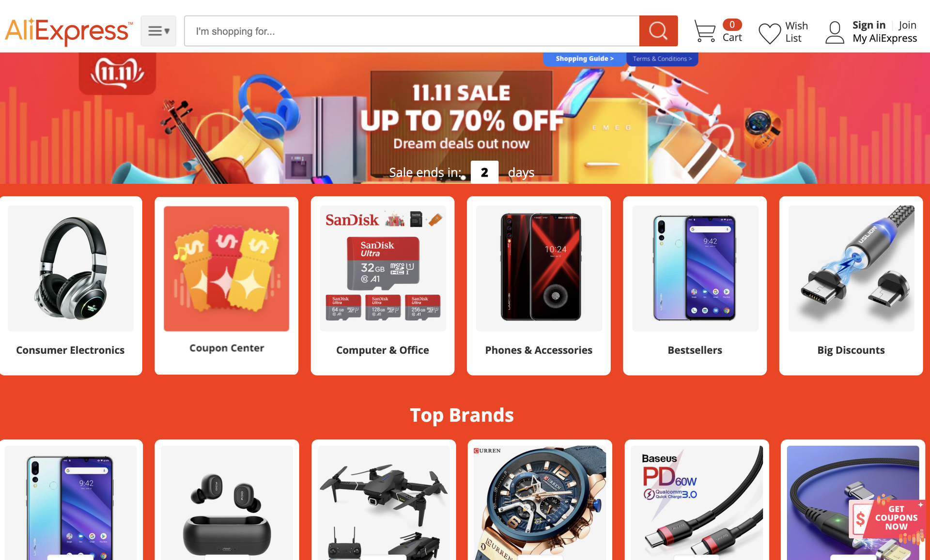Screen dimensions: 930x560
Task: Click the My AliExpress user icon
Action: click(x=835, y=32)
